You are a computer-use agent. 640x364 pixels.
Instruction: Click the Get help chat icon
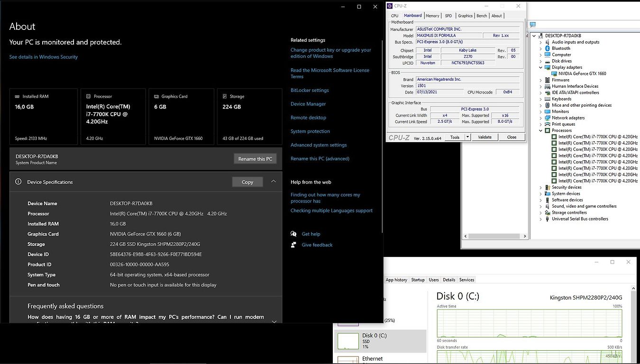pos(293,234)
